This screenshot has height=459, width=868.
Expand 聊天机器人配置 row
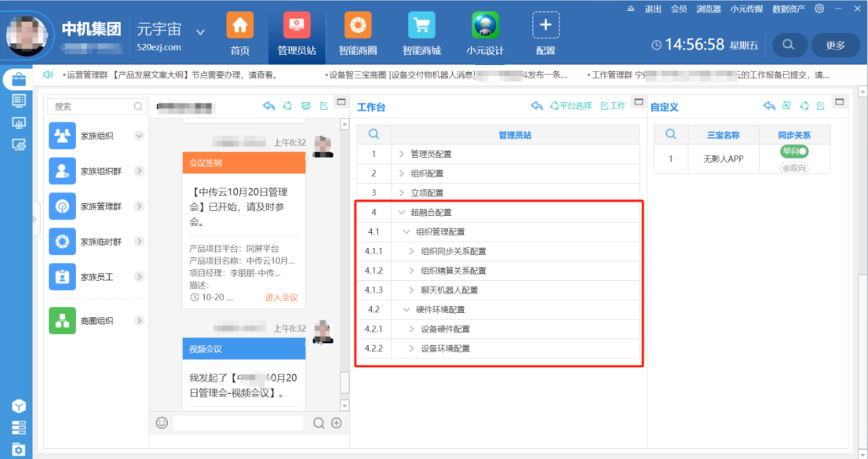coord(411,290)
